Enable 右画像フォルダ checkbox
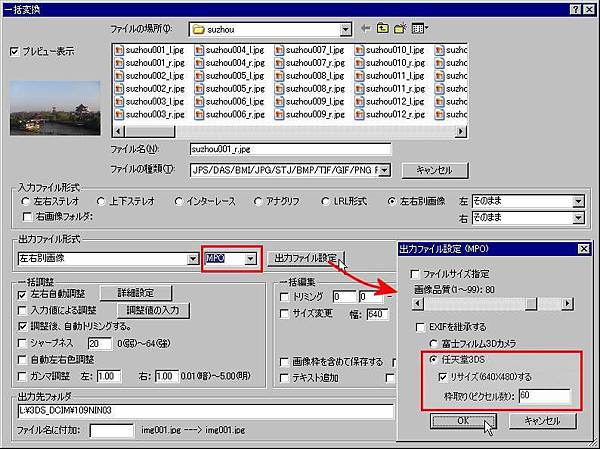600x449 pixels. click(x=27, y=217)
